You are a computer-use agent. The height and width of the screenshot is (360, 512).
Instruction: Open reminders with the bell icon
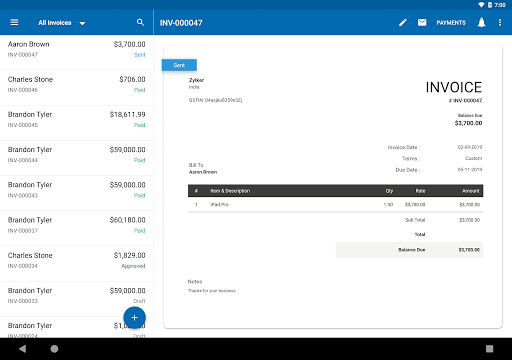click(481, 22)
